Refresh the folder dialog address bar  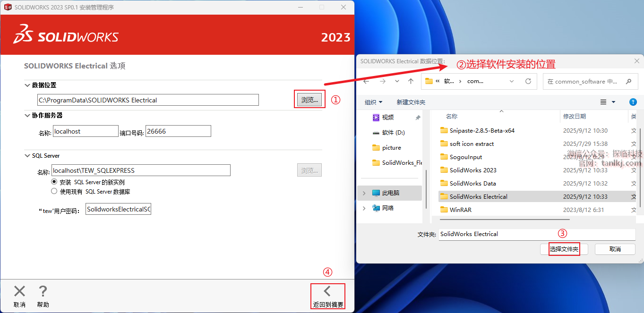pyautogui.click(x=528, y=81)
